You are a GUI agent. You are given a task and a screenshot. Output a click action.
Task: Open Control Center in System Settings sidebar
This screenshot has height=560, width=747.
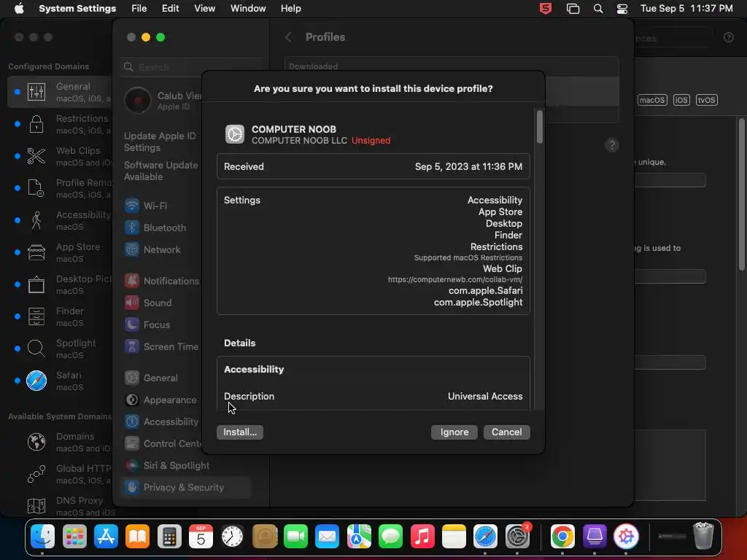click(162, 444)
